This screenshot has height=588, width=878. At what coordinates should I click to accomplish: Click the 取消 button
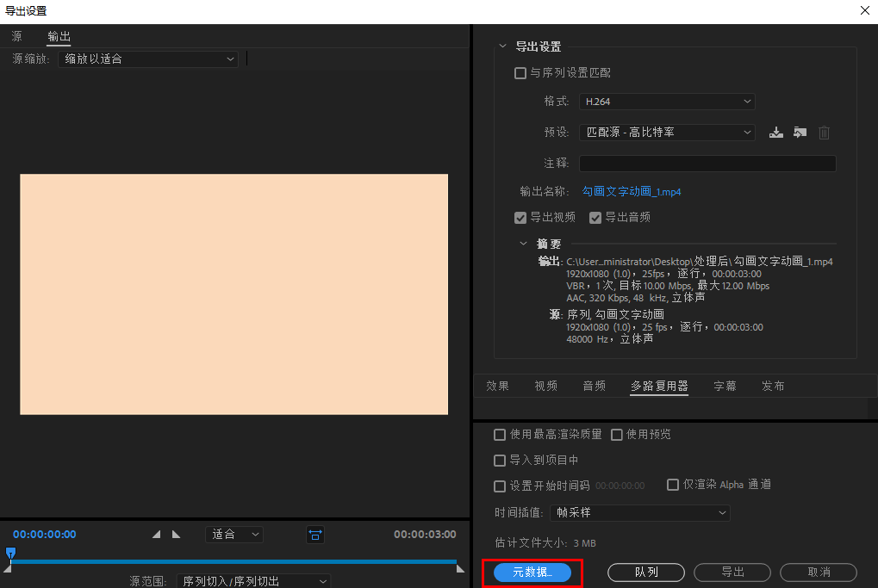(819, 573)
